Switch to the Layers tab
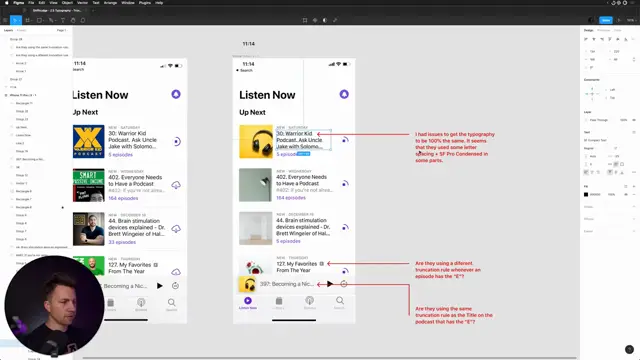 tap(8, 30)
